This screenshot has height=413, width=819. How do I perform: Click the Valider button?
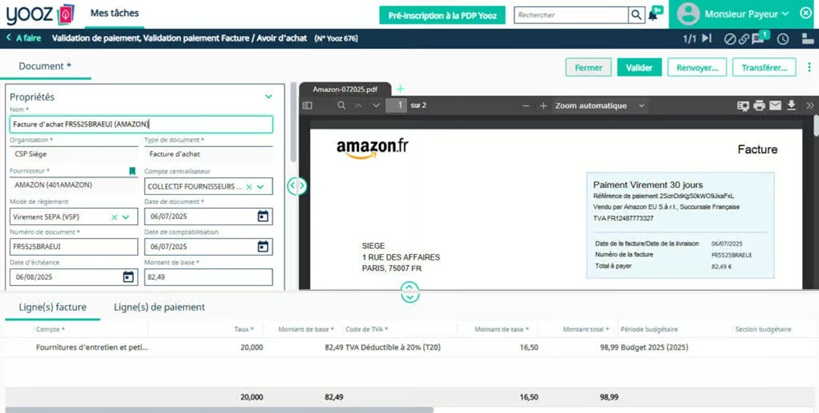pyautogui.click(x=639, y=68)
